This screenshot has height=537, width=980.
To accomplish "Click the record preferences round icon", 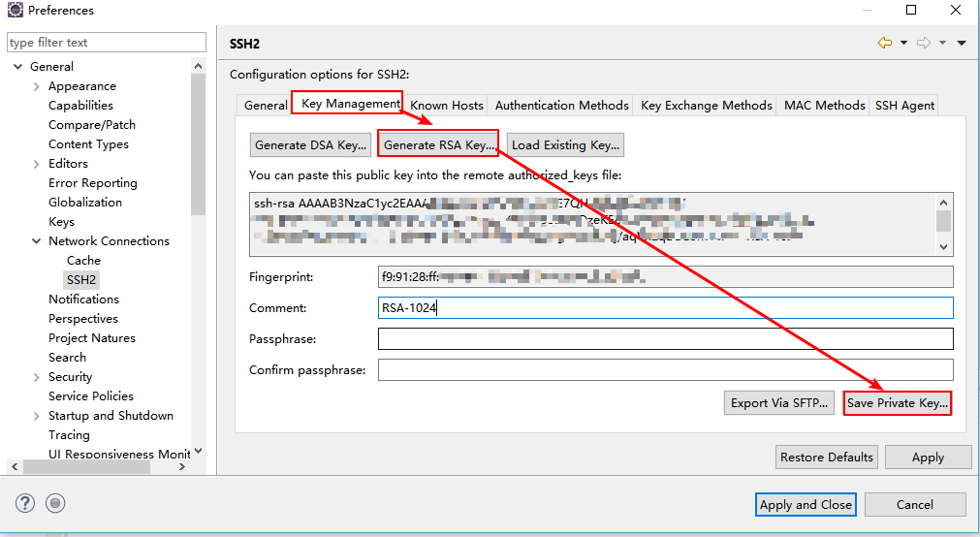I will pyautogui.click(x=55, y=503).
